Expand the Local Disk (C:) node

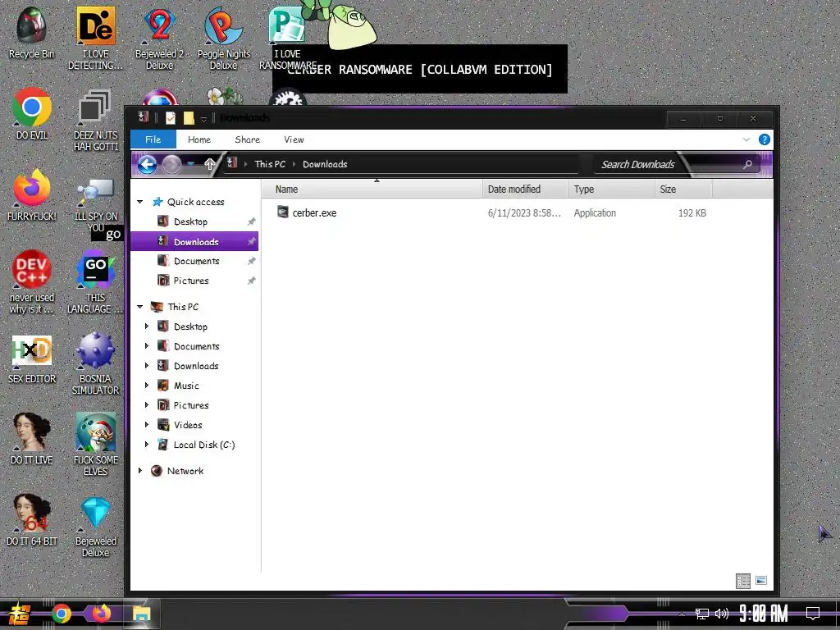pyautogui.click(x=147, y=445)
